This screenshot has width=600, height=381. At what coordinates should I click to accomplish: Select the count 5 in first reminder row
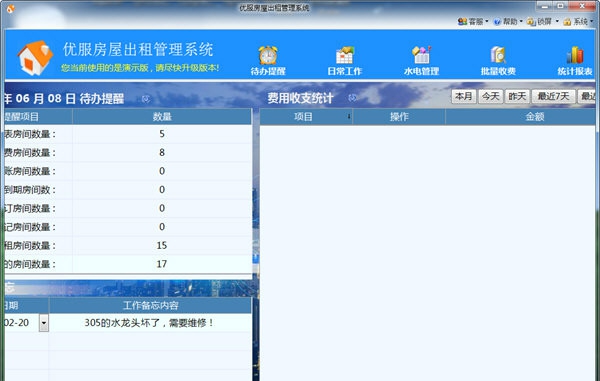coord(162,134)
